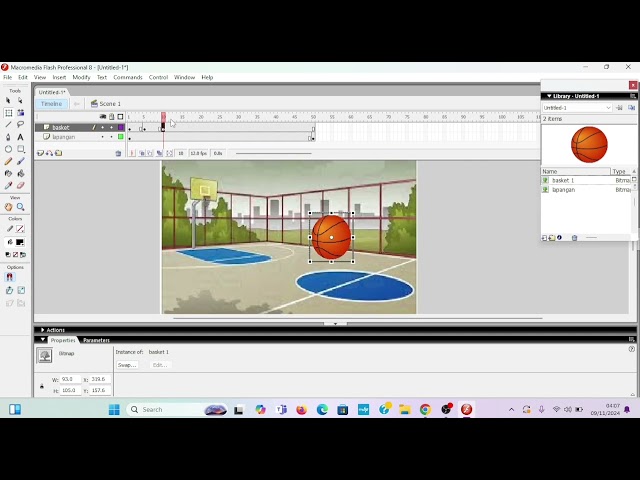
Task: Toggle visibility dot of lapangan layer
Action: coord(102,137)
